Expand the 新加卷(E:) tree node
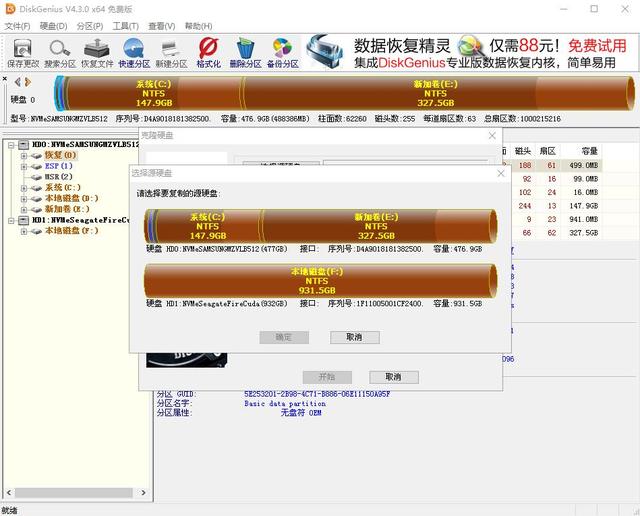The width and height of the screenshot is (640, 516). point(24,209)
